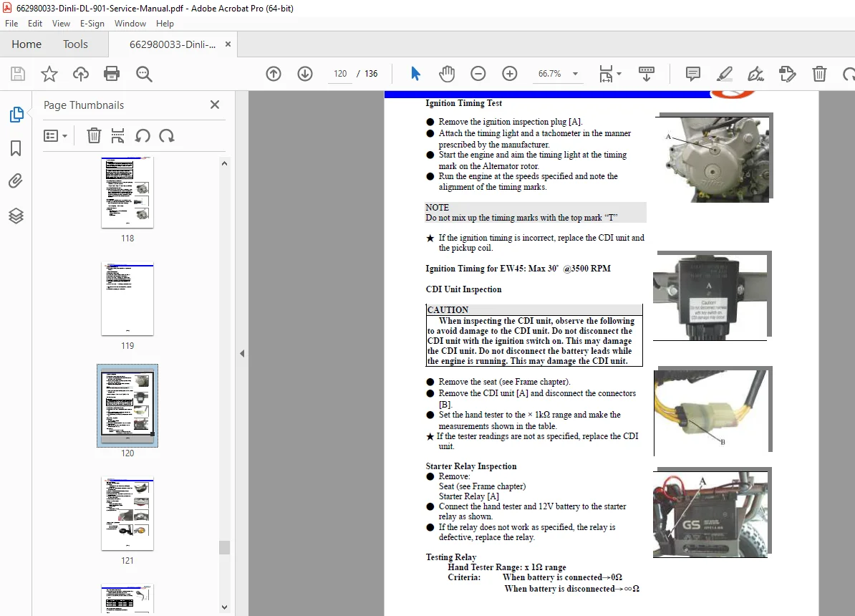Open the File menu
Image resolution: width=855 pixels, height=616 pixels.
11,24
